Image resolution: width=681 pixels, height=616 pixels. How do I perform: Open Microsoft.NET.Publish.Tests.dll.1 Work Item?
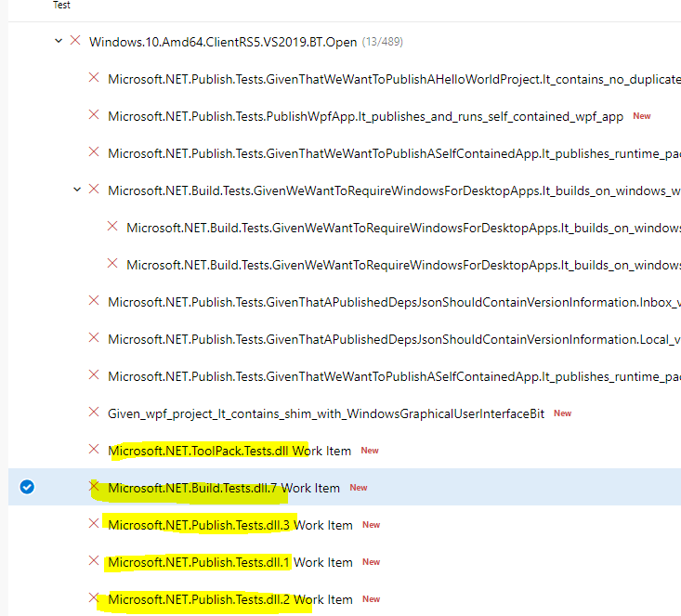tap(230, 562)
